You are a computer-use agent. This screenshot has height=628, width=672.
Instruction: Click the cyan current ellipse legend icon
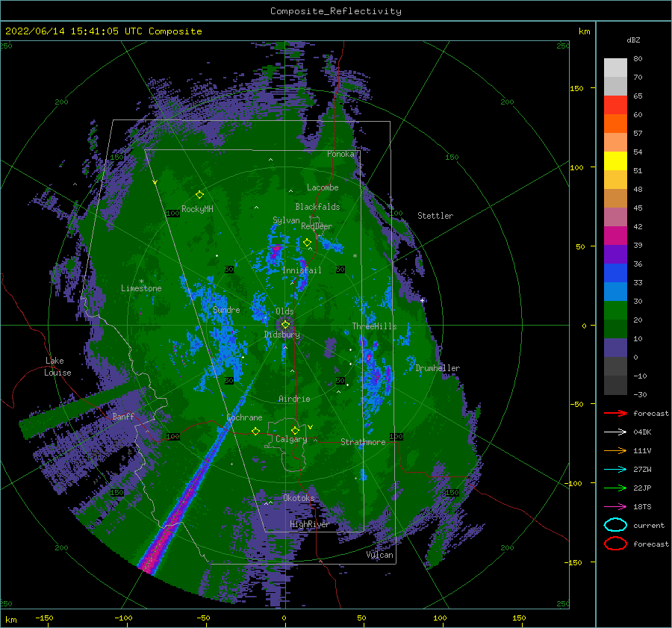pyautogui.click(x=615, y=525)
